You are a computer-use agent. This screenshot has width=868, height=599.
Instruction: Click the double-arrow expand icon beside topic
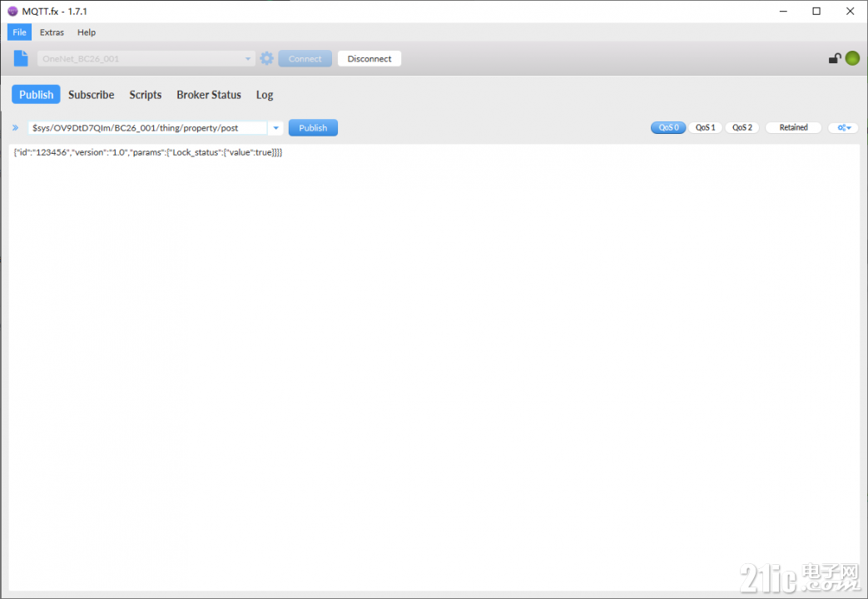click(16, 128)
